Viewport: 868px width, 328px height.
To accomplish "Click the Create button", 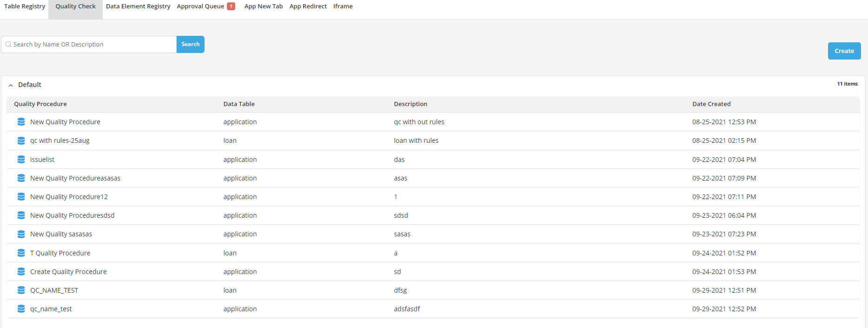I will coord(844,51).
